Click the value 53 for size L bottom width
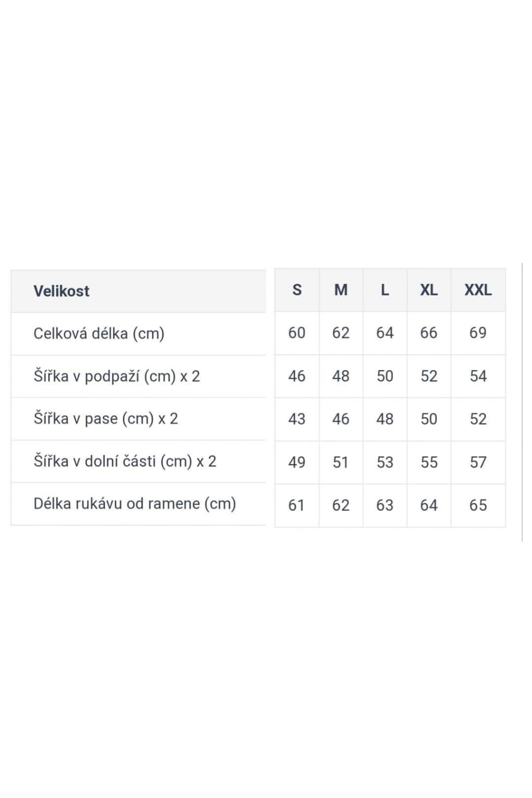The width and height of the screenshot is (532, 798). tap(385, 462)
